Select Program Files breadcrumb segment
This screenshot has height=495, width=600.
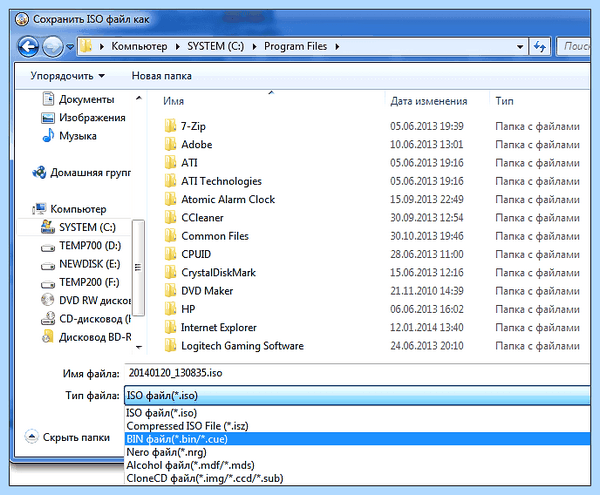click(x=295, y=46)
